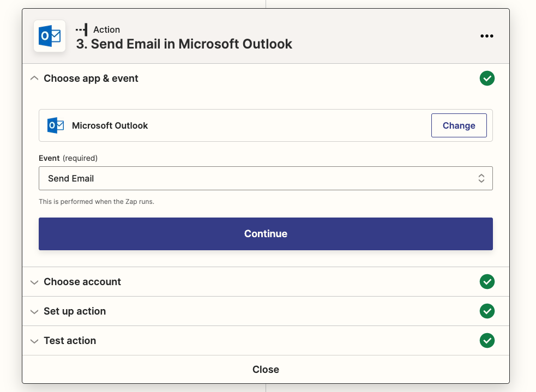Image resolution: width=536 pixels, height=392 pixels.
Task: Expand the Choose account section
Action: [34, 282]
